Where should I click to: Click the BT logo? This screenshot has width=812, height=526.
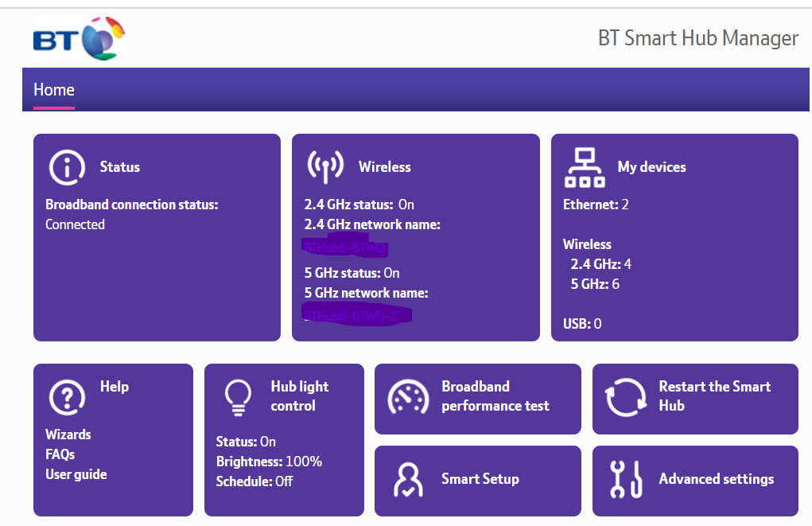pyautogui.click(x=79, y=38)
